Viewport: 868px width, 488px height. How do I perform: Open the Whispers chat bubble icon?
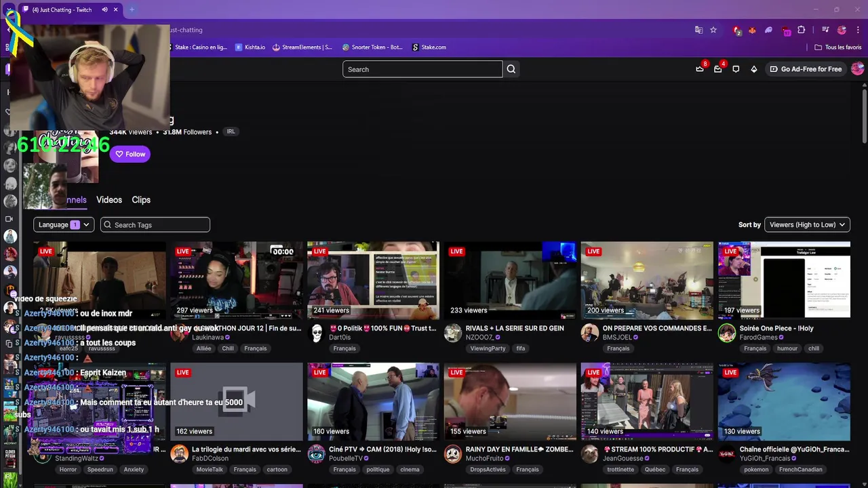tap(736, 69)
